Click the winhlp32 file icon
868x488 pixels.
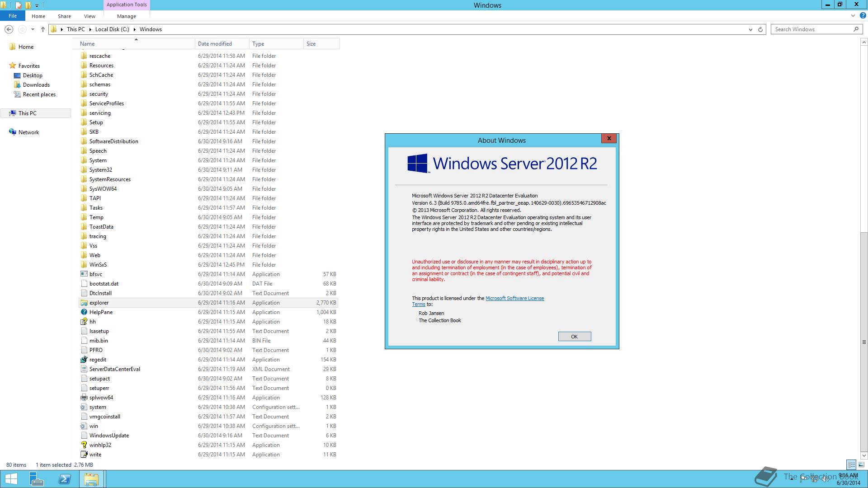tap(84, 445)
